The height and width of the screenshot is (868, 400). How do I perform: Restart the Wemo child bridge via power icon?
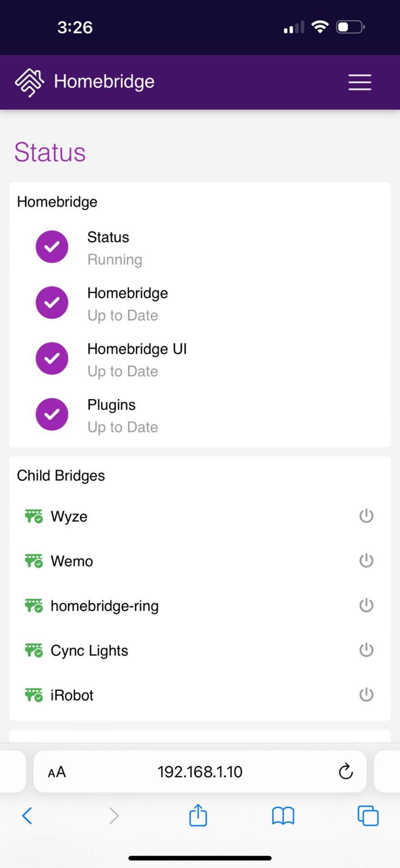point(366,561)
